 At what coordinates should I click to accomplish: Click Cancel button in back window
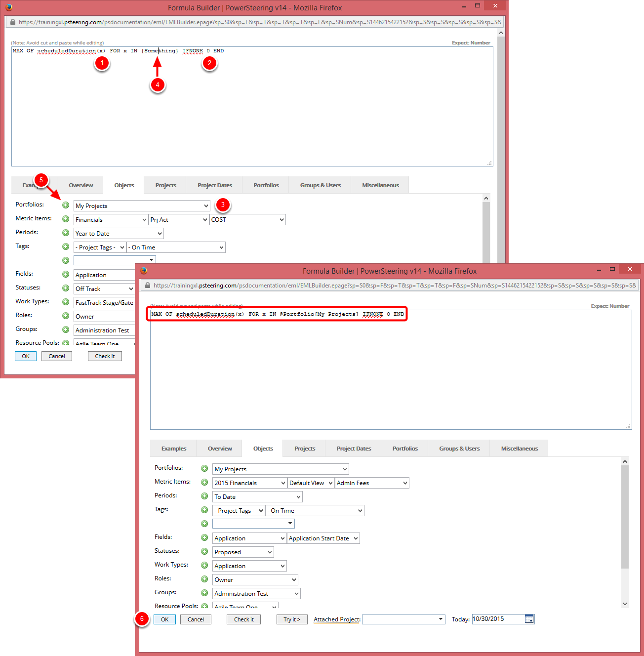click(x=57, y=356)
